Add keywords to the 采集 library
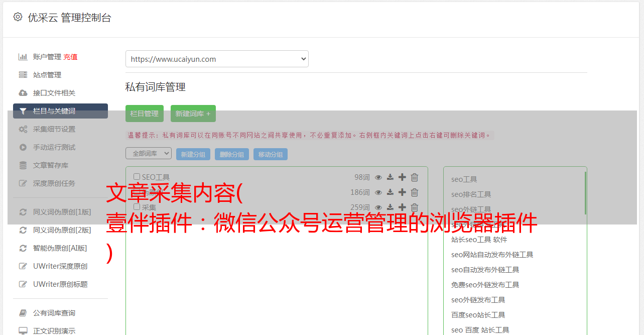The image size is (644, 335). [402, 207]
